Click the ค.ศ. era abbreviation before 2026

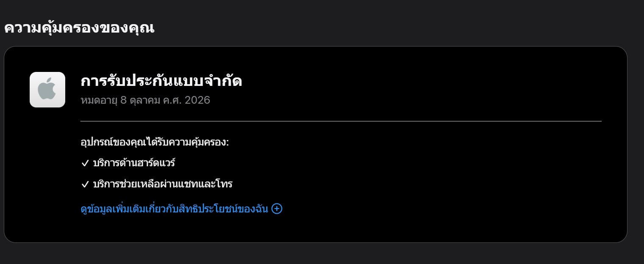pyautogui.click(x=172, y=101)
